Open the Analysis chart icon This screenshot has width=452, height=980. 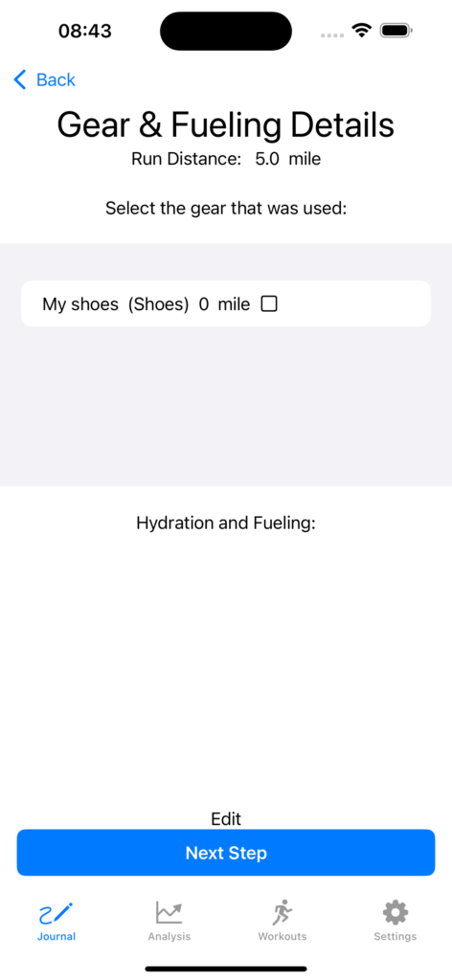point(169,913)
